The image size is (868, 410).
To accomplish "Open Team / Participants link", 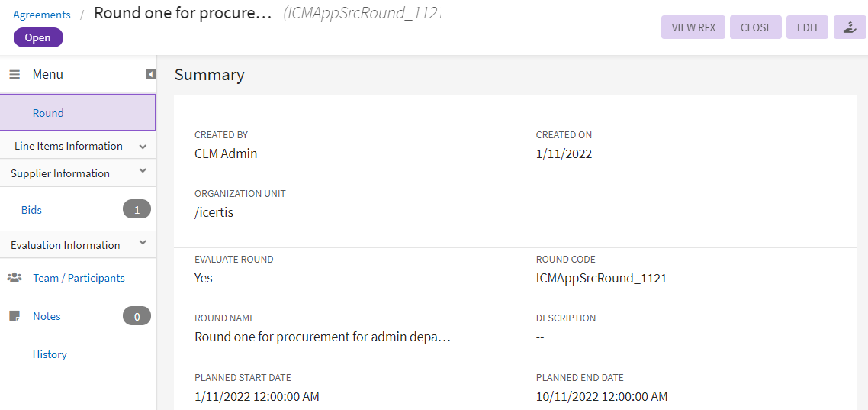I will (x=79, y=278).
